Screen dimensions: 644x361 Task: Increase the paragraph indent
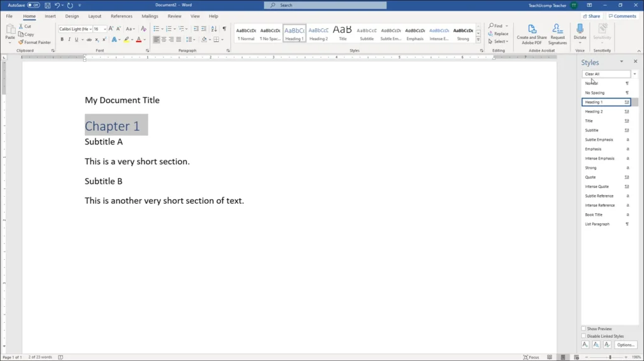tap(204, 29)
